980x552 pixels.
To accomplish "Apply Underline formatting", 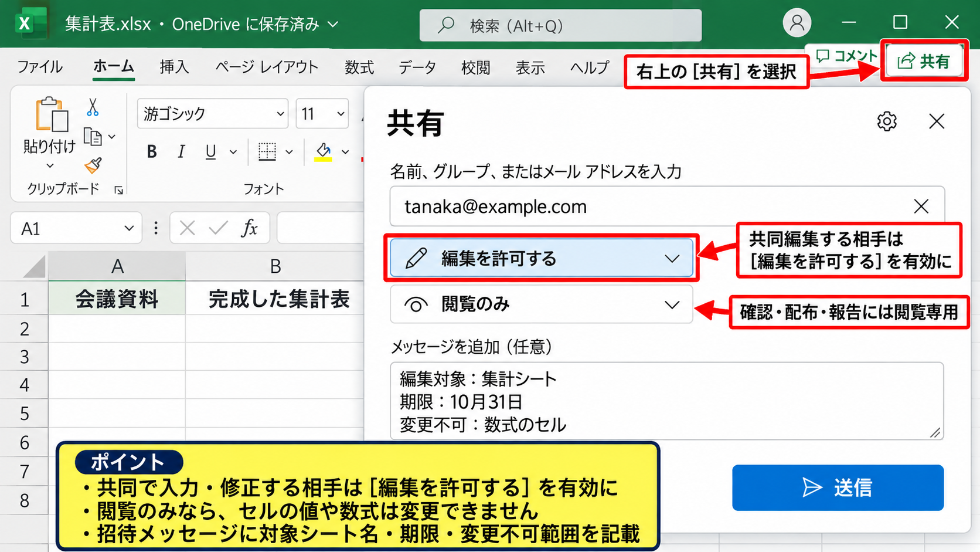I will click(211, 152).
